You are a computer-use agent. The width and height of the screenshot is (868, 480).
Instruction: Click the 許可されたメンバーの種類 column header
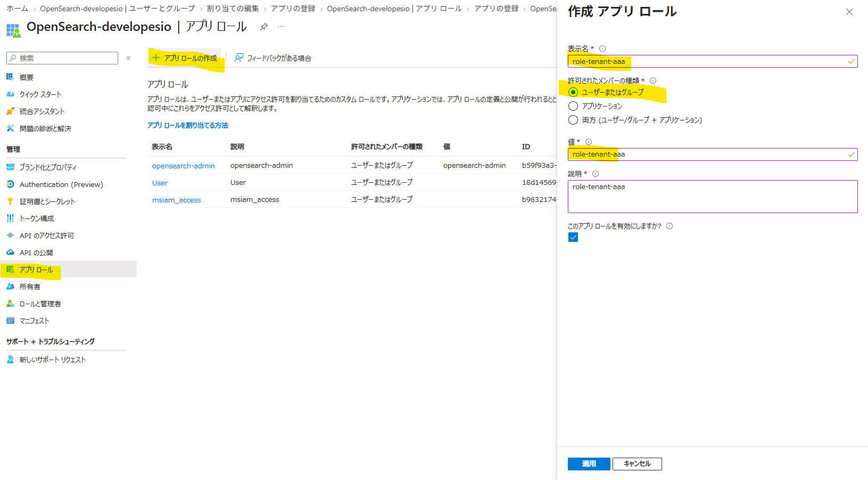point(387,147)
